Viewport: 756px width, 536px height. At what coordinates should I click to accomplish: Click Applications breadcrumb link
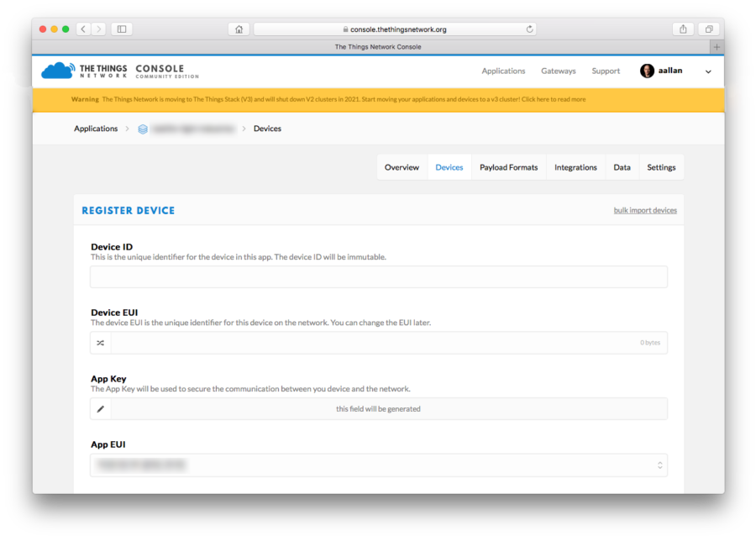tap(96, 129)
